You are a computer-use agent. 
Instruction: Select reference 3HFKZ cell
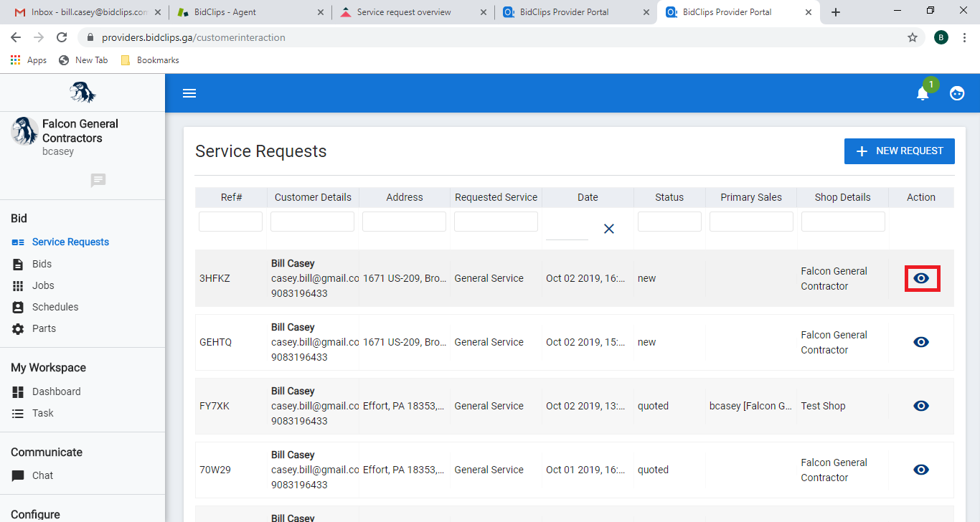point(215,278)
